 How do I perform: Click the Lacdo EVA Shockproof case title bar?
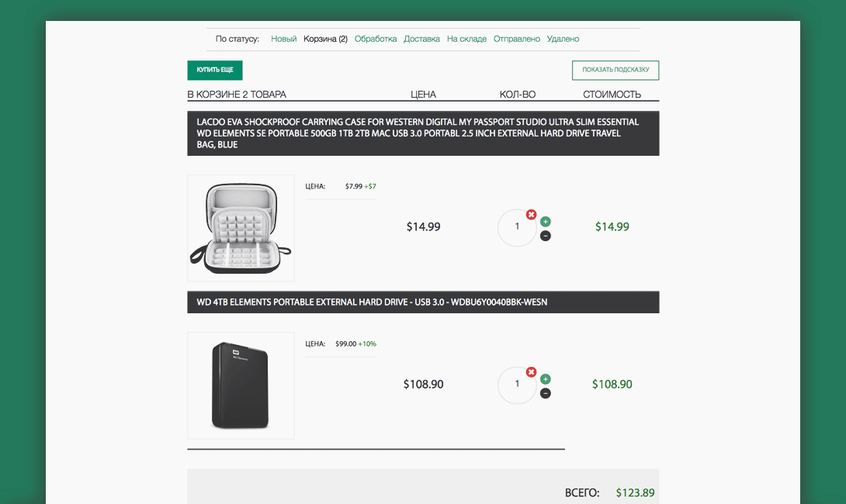pos(423,133)
